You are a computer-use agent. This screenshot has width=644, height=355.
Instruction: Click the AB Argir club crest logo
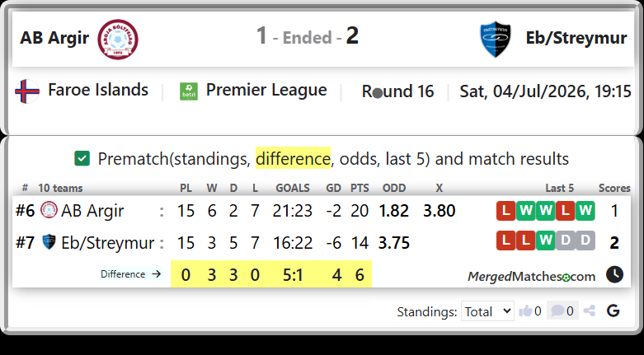[118, 40]
